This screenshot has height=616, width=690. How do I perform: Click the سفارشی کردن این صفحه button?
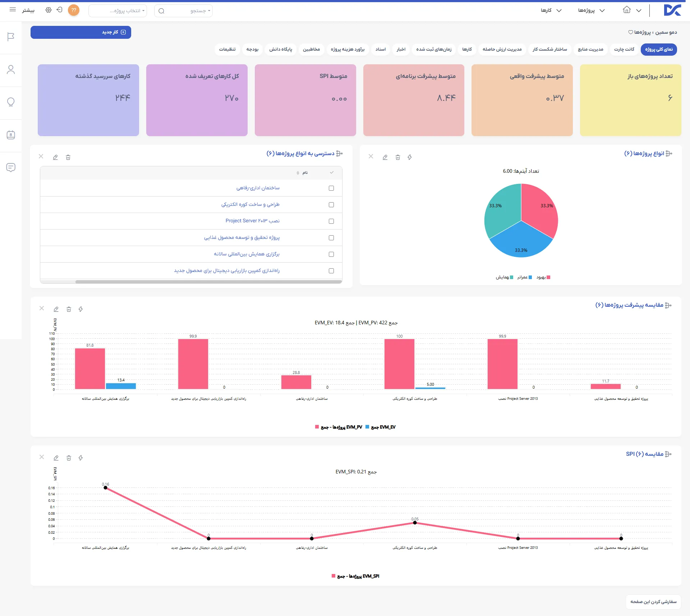click(653, 602)
